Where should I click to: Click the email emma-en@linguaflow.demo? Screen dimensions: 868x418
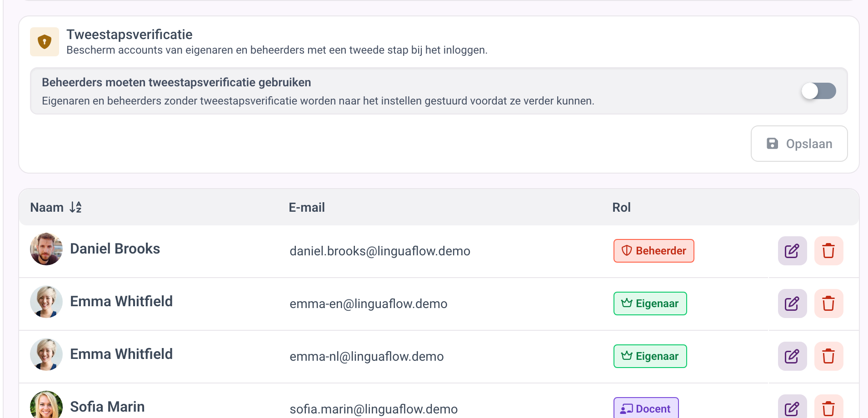point(369,304)
